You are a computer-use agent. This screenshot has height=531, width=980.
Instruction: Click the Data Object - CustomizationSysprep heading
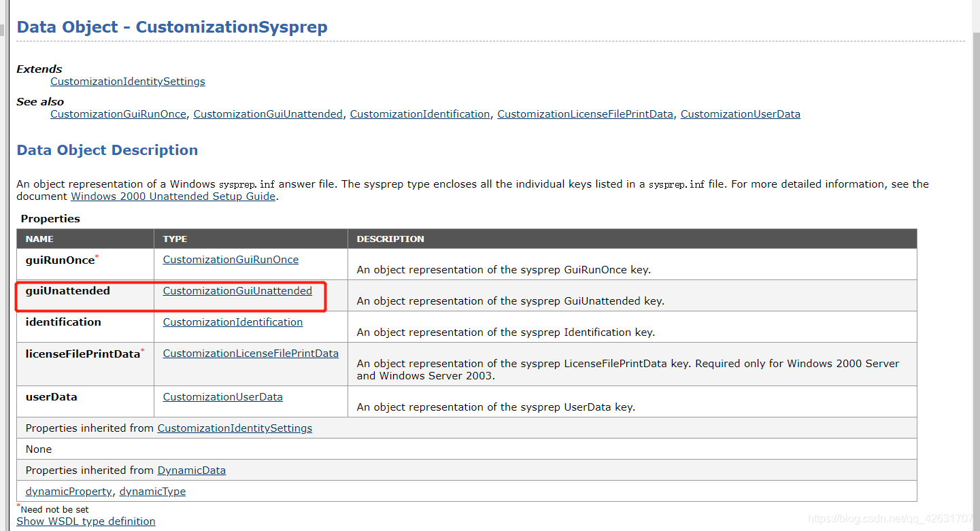(172, 27)
